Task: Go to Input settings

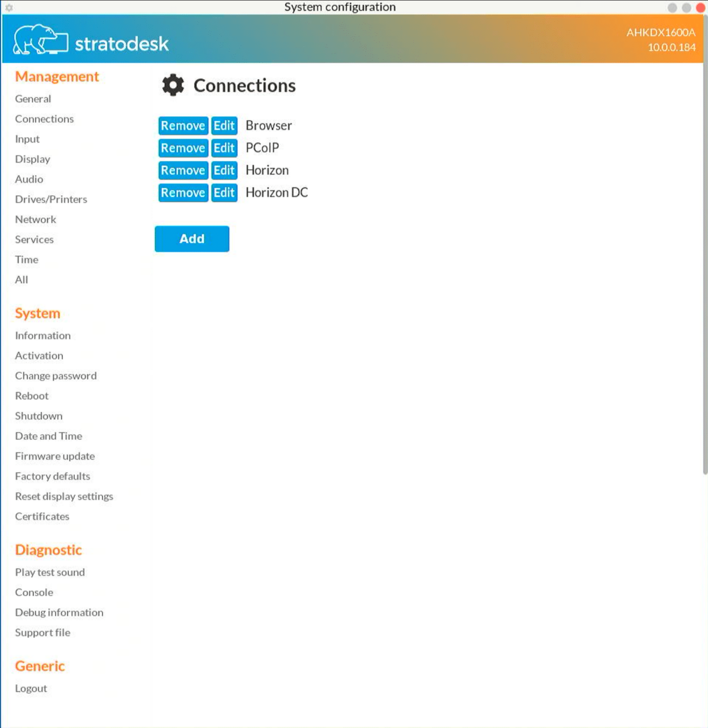Action: tap(27, 139)
